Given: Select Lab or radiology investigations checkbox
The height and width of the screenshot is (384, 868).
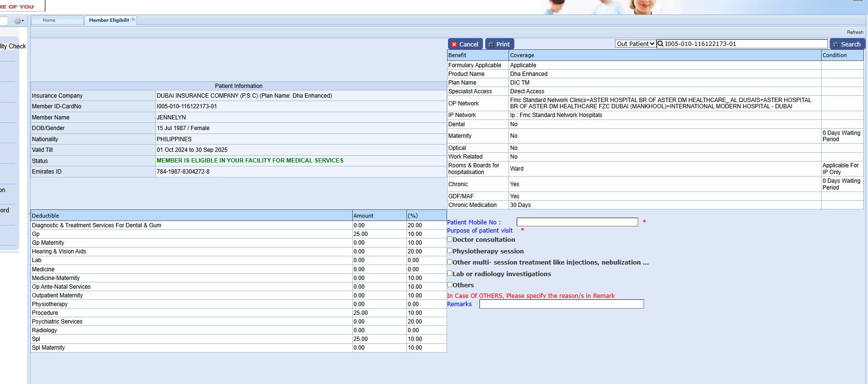Looking at the screenshot, I should (x=450, y=273).
